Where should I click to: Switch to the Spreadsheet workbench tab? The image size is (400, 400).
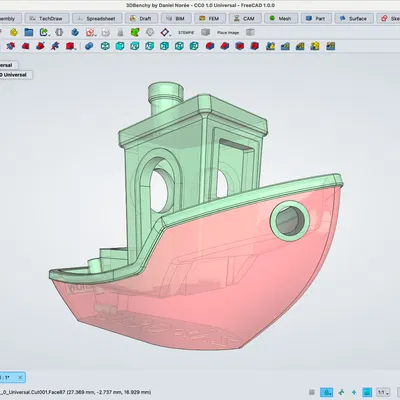pos(97,18)
